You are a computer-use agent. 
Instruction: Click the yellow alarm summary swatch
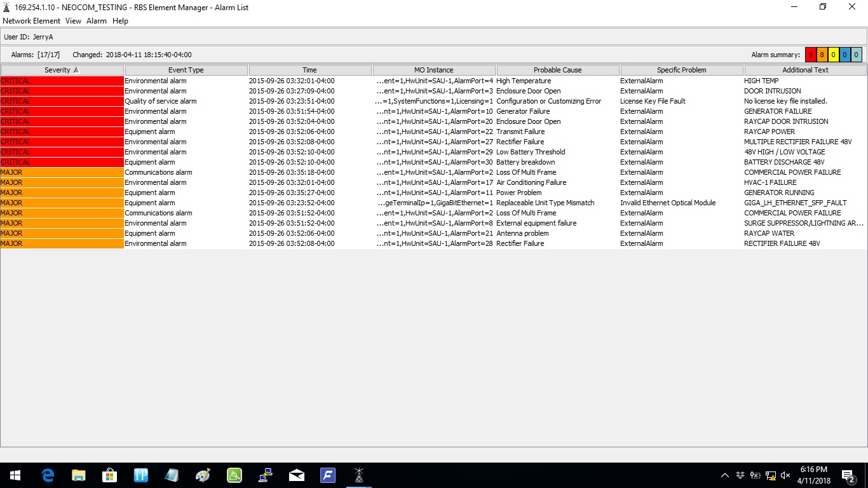point(834,55)
